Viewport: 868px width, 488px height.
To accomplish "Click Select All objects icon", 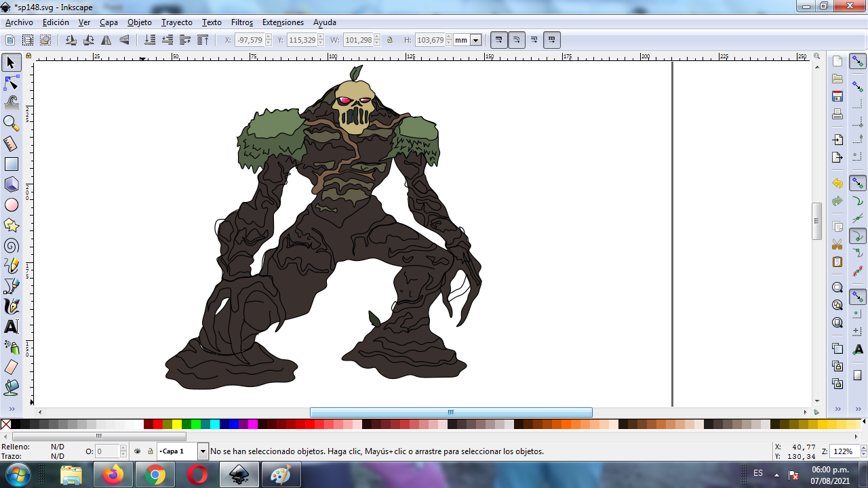I will (11, 40).
